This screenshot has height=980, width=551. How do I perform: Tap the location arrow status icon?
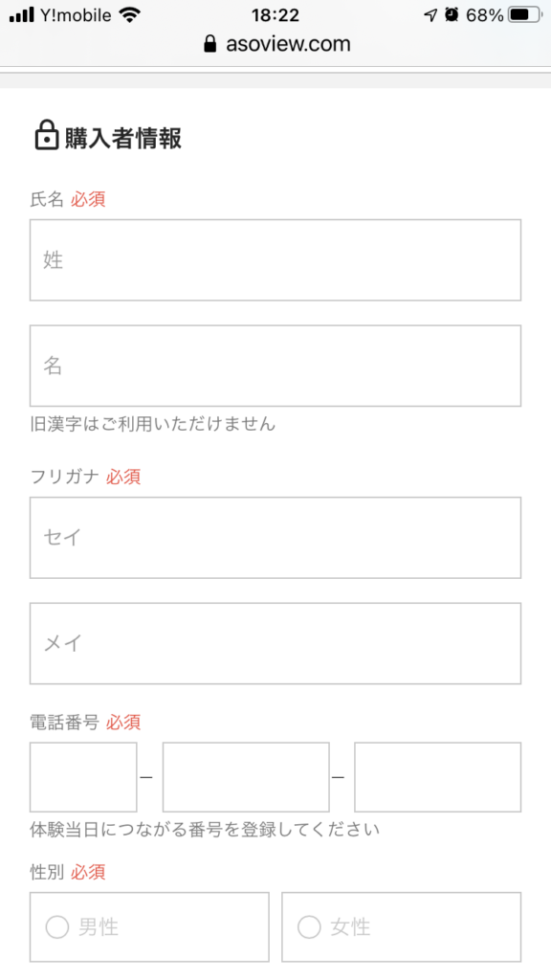click(430, 15)
